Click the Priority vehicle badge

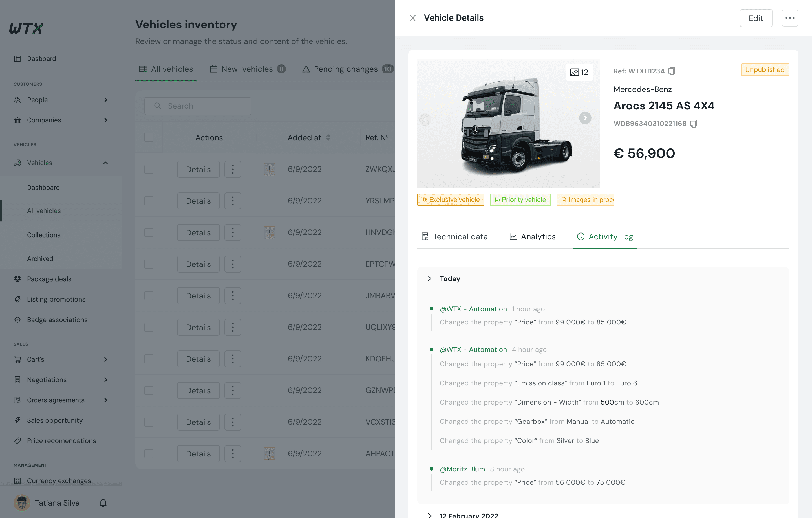[520, 200]
